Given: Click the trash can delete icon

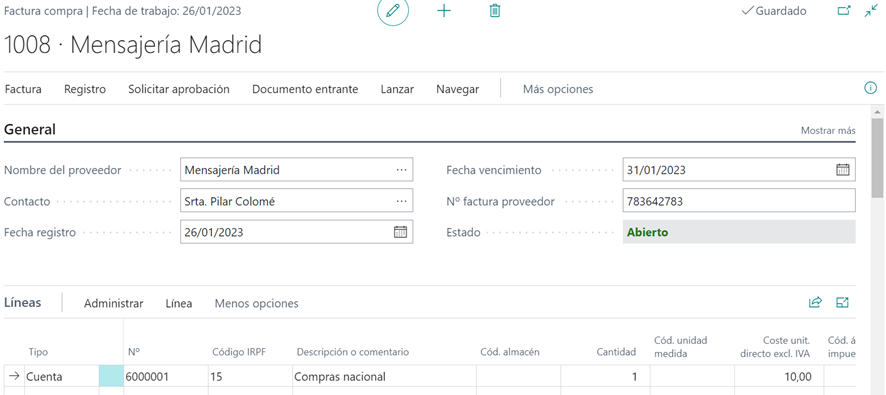Looking at the screenshot, I should pyautogui.click(x=494, y=11).
